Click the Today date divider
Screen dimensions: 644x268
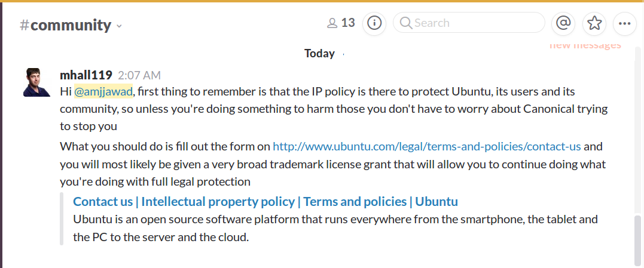319,53
